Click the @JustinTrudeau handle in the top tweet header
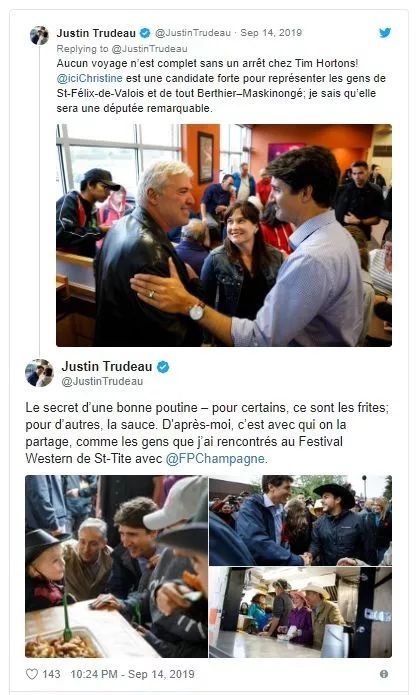Viewport: 416px width, 695px height. coord(193,33)
